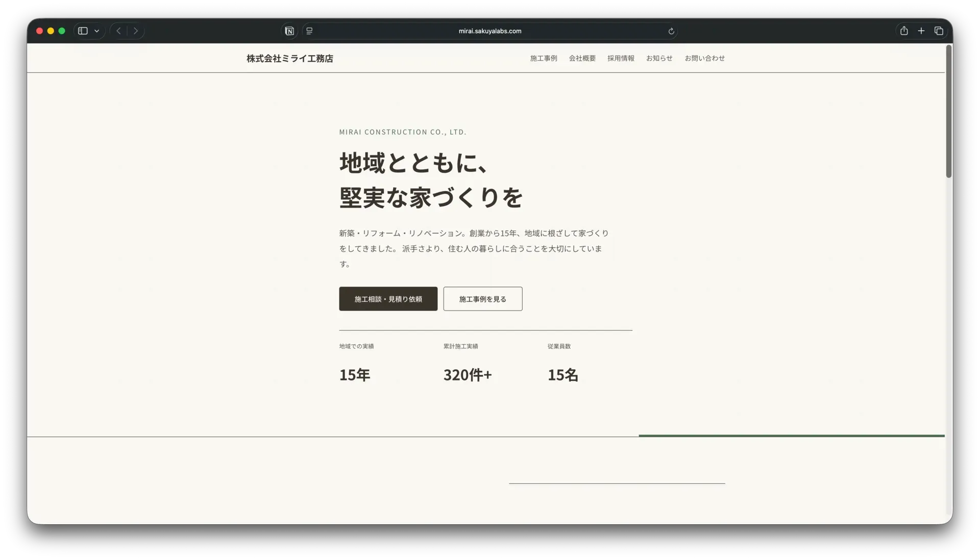This screenshot has width=980, height=560.
Task: Click the 累計施工実績 label
Action: (x=461, y=346)
